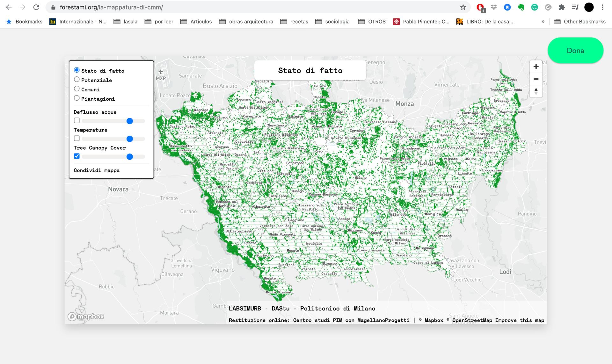Open the sociologia bookmarks folder
This screenshot has height=364, width=612.
coord(332,22)
